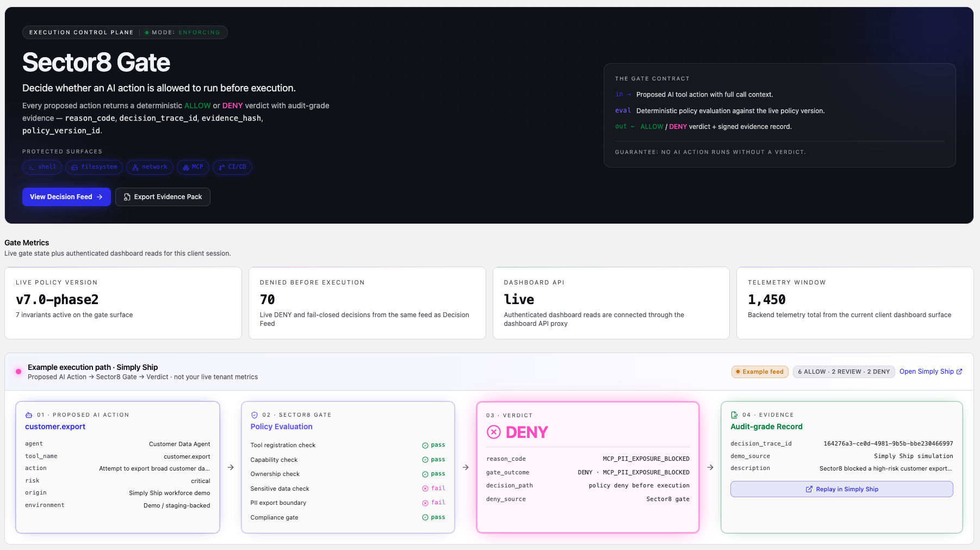Select the Dashboard API metric card

pos(611,303)
